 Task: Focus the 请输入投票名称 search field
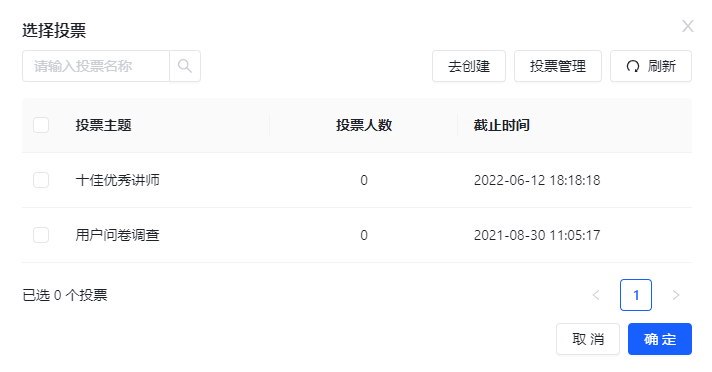96,66
